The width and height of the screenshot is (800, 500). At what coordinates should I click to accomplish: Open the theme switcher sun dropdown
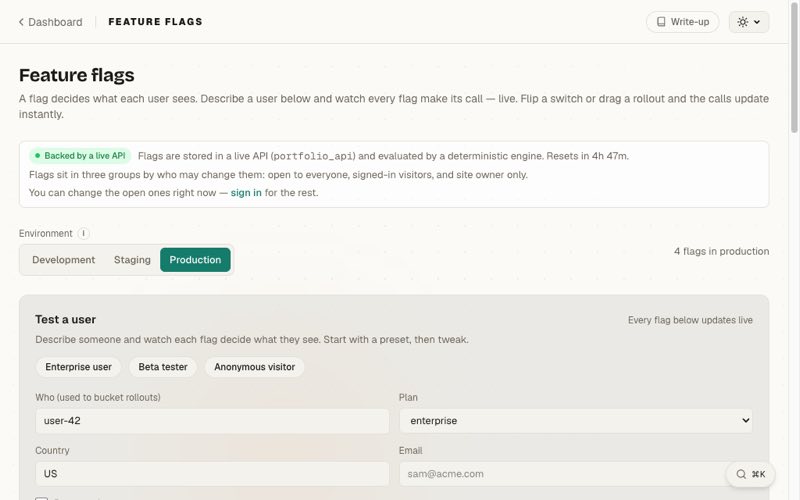pyautogui.click(x=748, y=22)
